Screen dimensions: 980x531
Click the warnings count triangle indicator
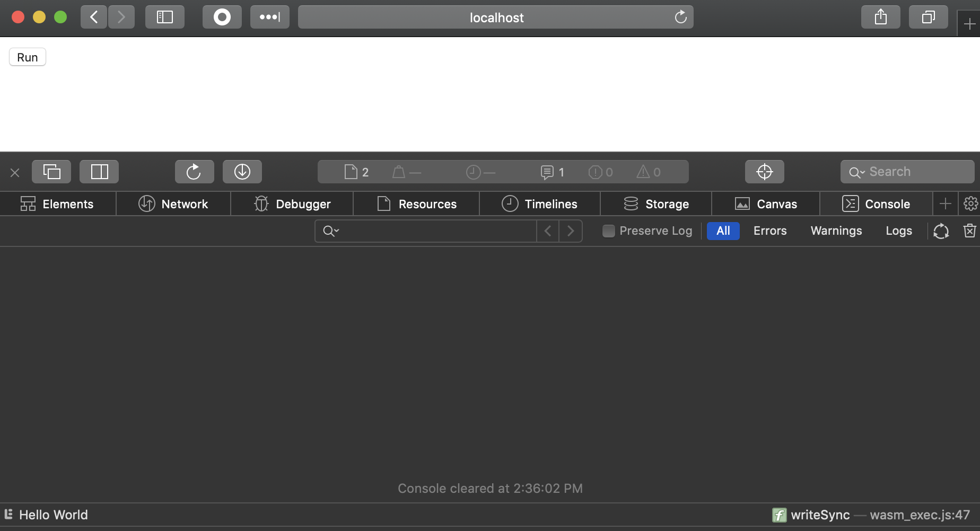point(649,172)
